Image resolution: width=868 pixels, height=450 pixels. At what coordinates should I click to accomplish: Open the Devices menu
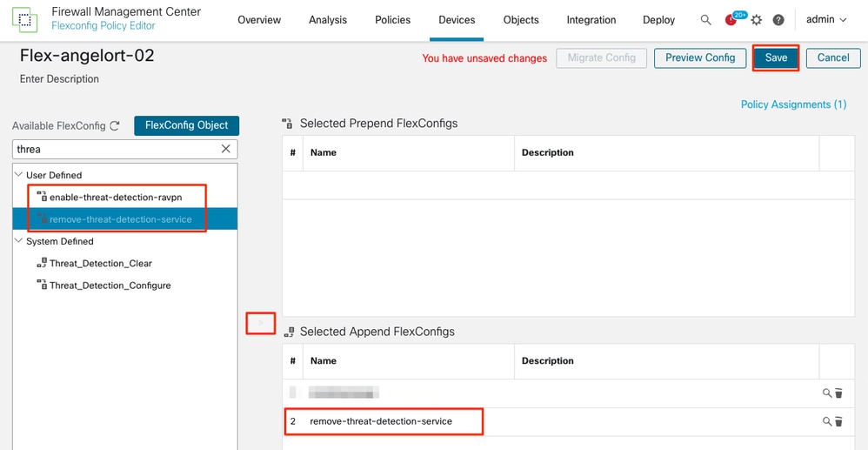[457, 20]
